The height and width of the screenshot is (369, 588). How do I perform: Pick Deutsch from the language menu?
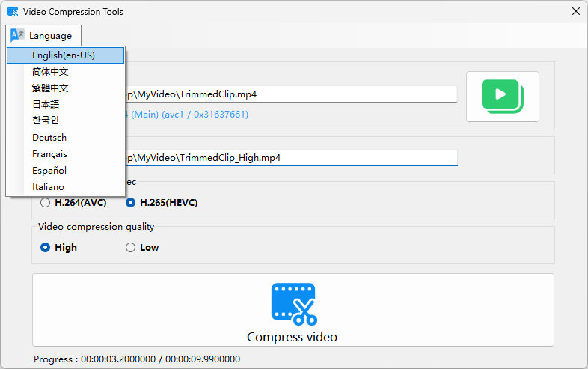[65, 138]
